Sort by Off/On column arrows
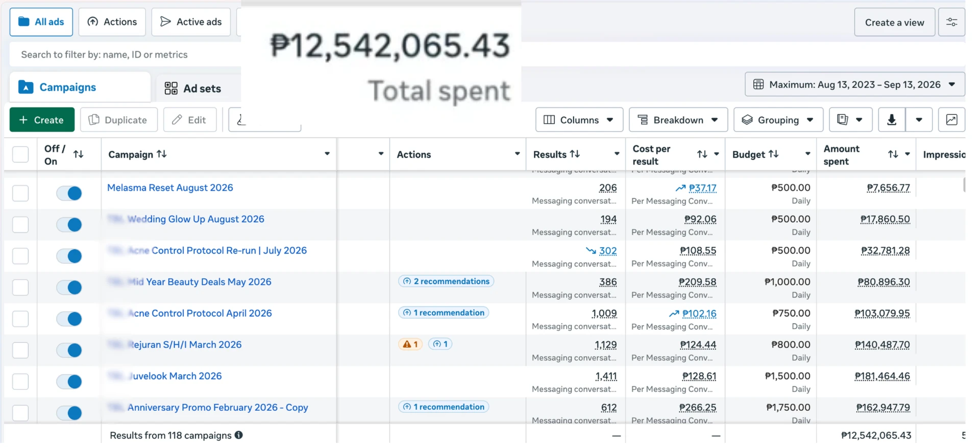This screenshot has width=980, height=447. tap(79, 154)
